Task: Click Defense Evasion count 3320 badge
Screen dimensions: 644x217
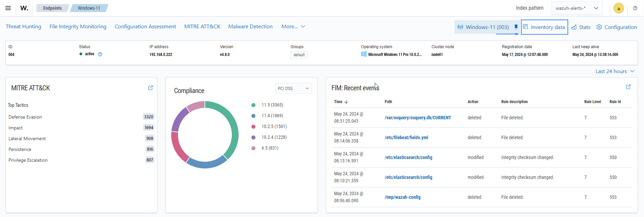Action: [149, 117]
